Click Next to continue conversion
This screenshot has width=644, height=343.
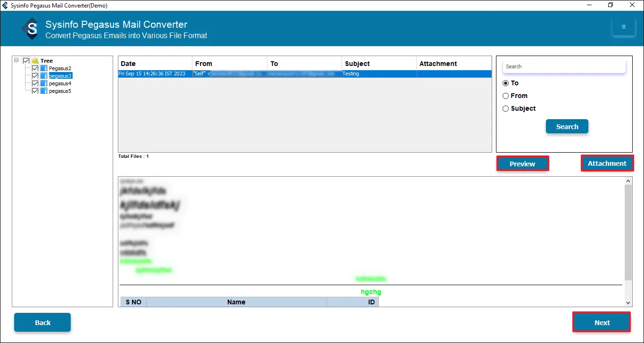click(602, 323)
